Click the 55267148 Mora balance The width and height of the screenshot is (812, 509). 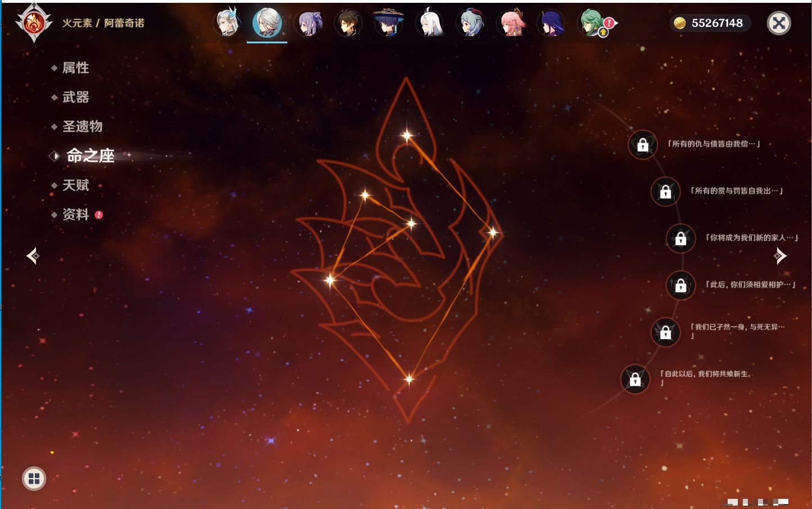717,23
